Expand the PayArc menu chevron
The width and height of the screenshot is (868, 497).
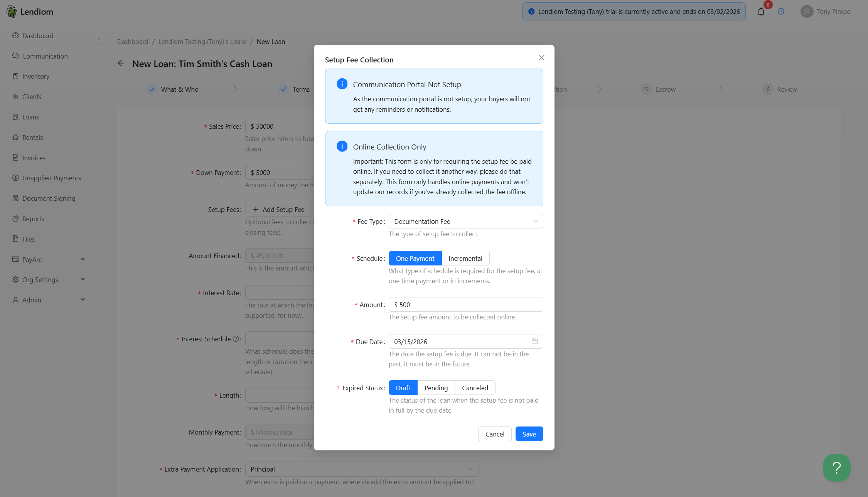point(83,259)
